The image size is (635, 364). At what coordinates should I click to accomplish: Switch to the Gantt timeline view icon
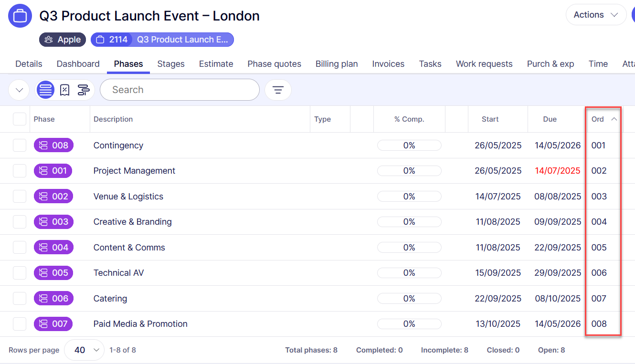(84, 90)
